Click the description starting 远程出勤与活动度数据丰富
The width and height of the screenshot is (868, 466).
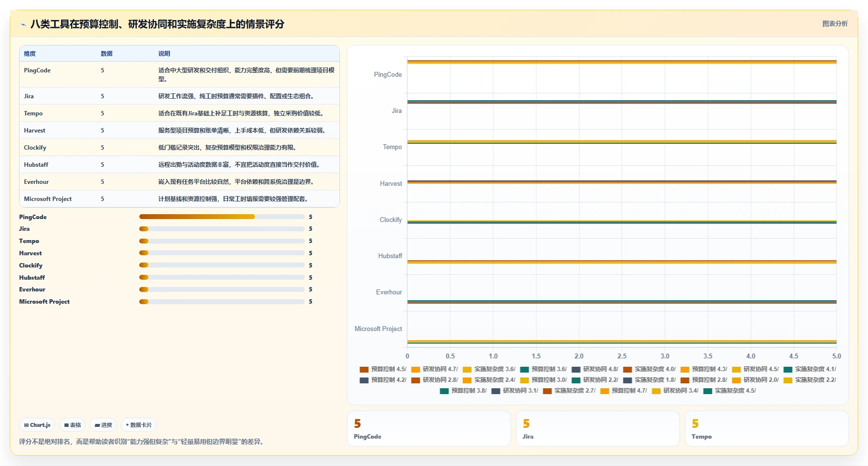[239, 165]
